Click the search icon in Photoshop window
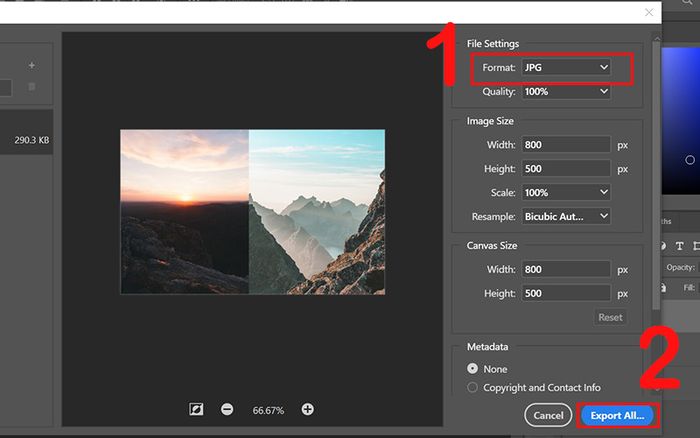The image size is (700, 438). 687,3
